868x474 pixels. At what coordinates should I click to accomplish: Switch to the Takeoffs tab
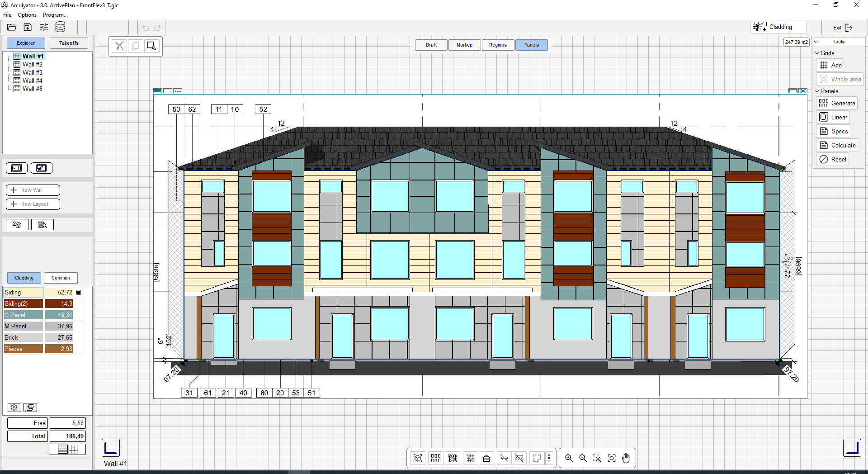[x=69, y=43]
